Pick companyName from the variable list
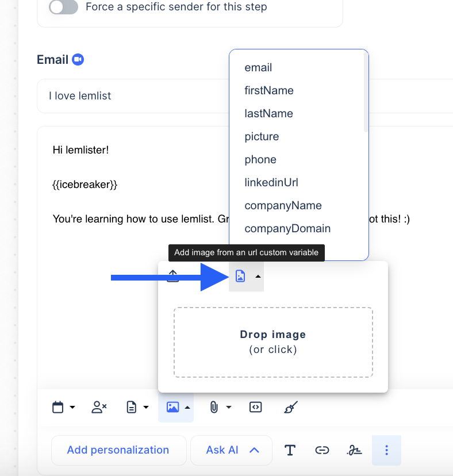The height and width of the screenshot is (476, 453). coord(283,205)
